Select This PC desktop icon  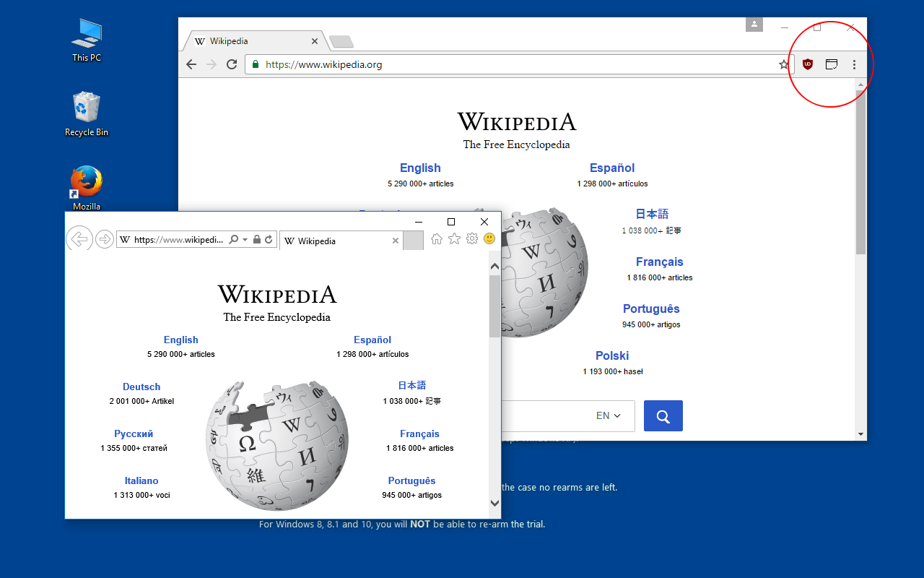(87, 40)
